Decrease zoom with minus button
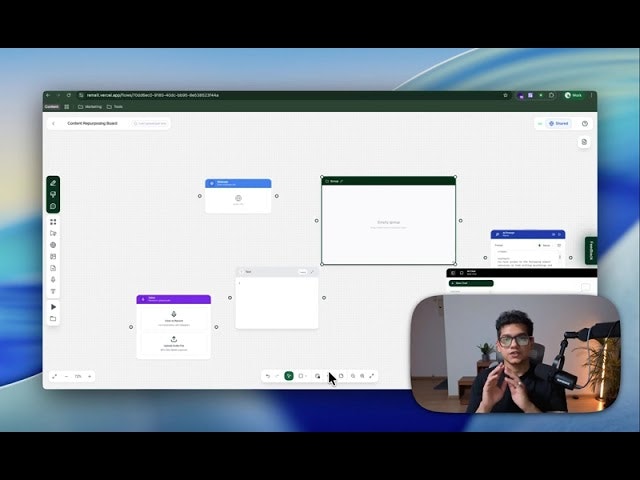This screenshot has width=640, height=480. pos(67,376)
